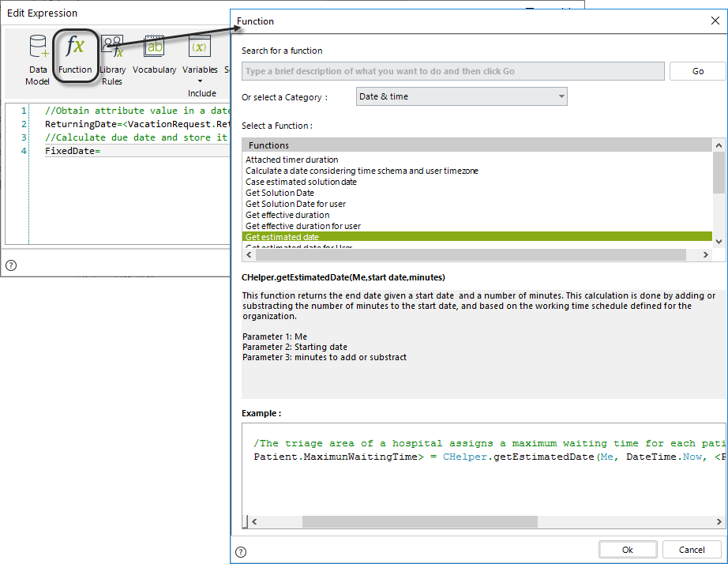Click the Go search button

[698, 71]
